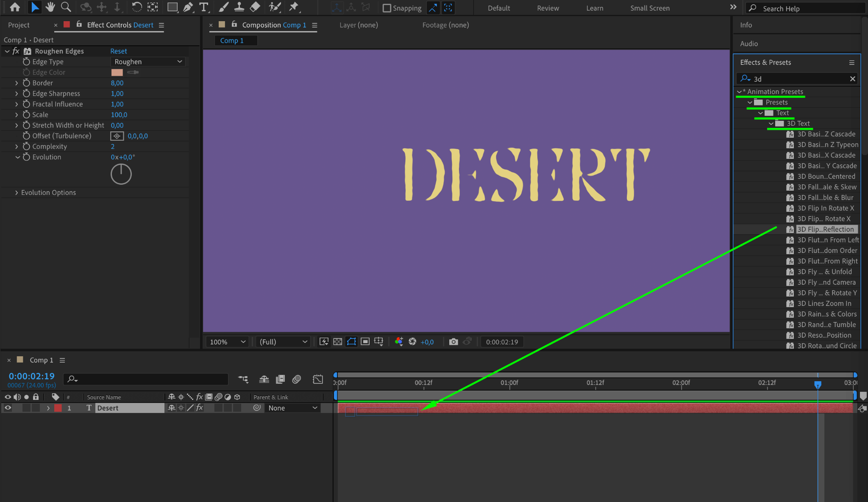
Task: Enable the Snapping checkbox
Action: (387, 8)
